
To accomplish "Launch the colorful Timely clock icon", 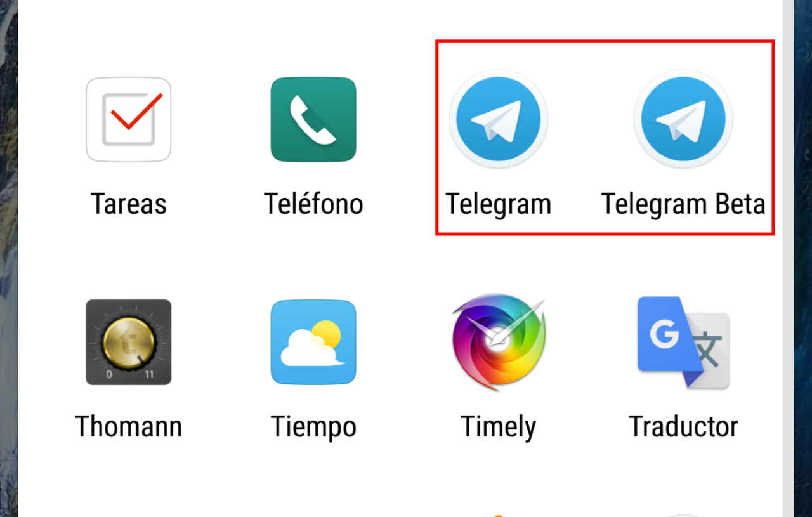I will click(x=499, y=342).
